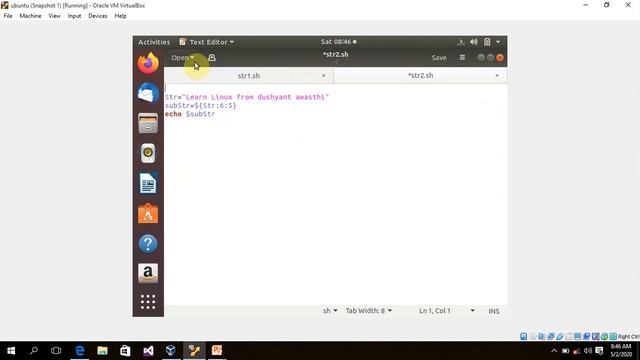
Task: Open Ubuntu Software store from the dock
Action: [148, 213]
